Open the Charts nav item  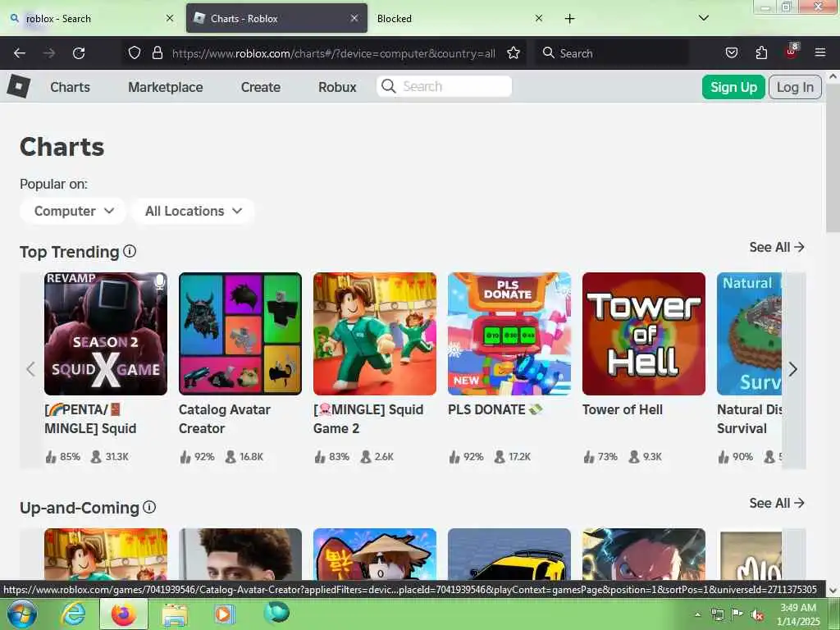coord(71,87)
